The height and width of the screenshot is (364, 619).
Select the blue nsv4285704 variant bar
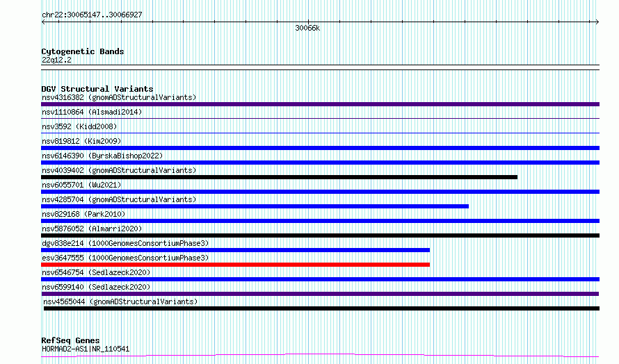tap(255, 206)
